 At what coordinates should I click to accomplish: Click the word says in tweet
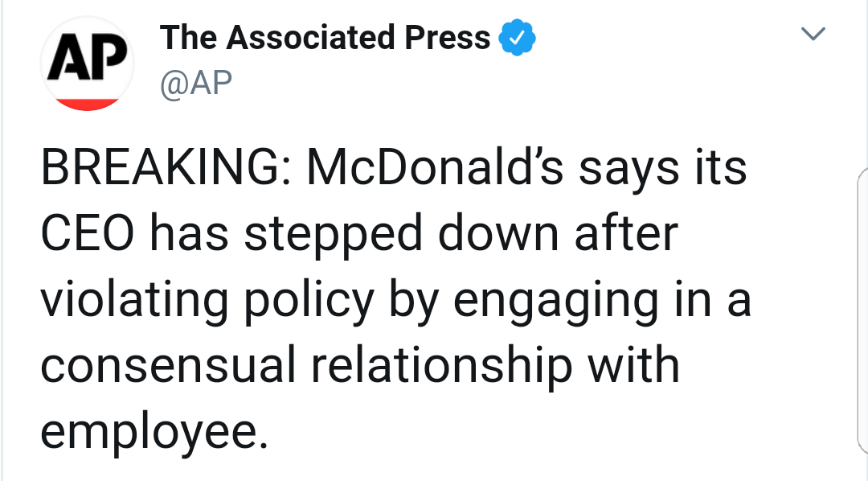coord(628,167)
